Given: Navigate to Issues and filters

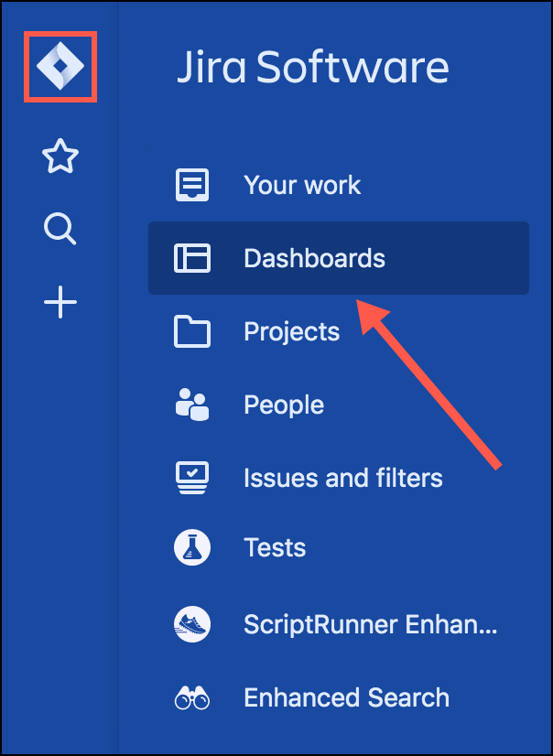Looking at the screenshot, I should point(342,477).
